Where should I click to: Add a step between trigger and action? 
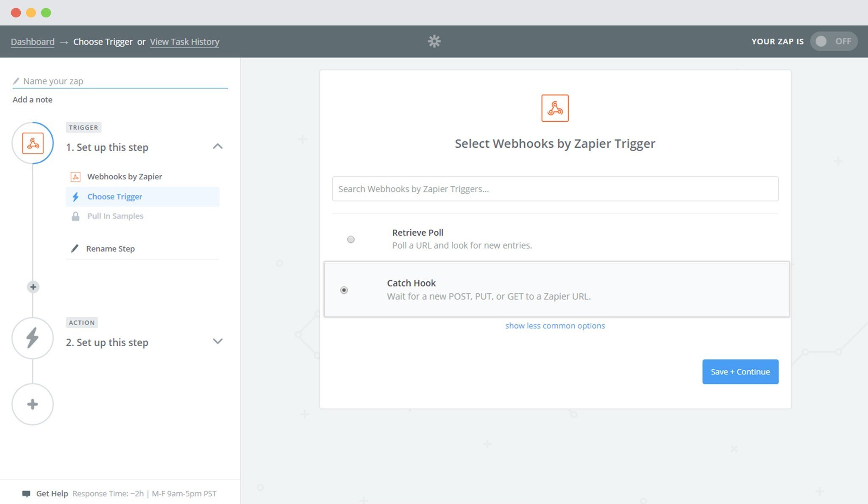(x=33, y=287)
